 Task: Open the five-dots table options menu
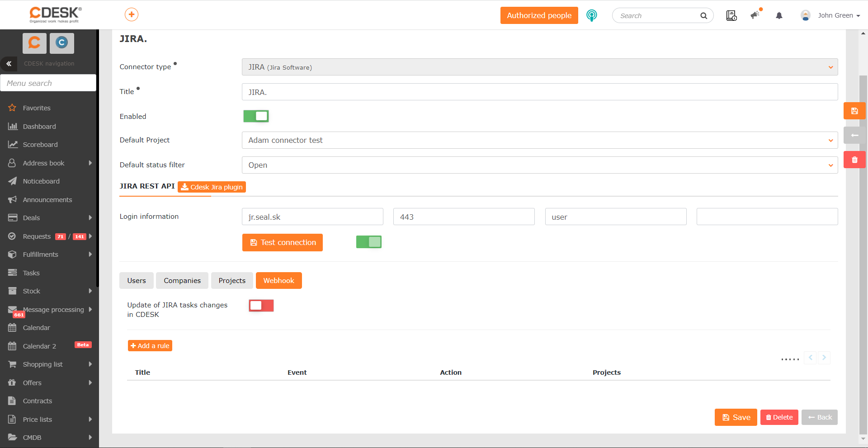(790, 359)
